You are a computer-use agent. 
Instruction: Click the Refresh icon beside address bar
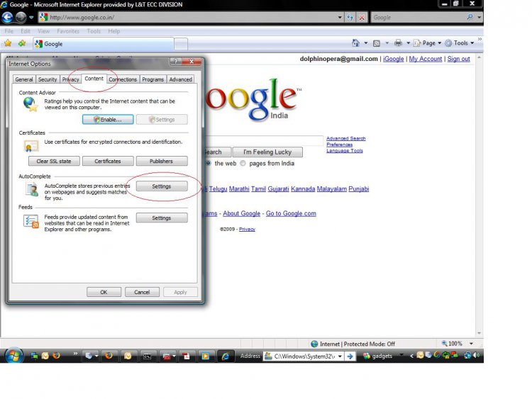[350, 17]
